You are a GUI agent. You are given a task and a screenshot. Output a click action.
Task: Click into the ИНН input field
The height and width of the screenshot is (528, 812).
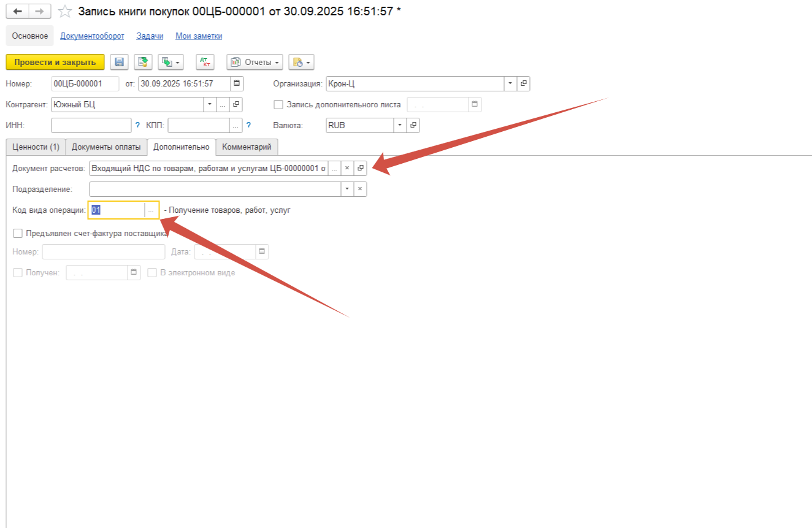pos(91,125)
